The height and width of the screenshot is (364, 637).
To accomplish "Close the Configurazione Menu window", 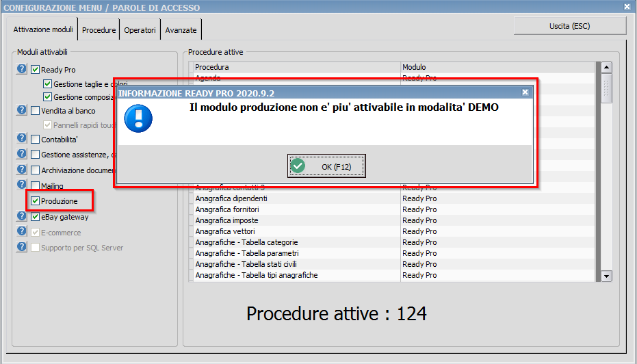I will pyautogui.click(x=627, y=7).
